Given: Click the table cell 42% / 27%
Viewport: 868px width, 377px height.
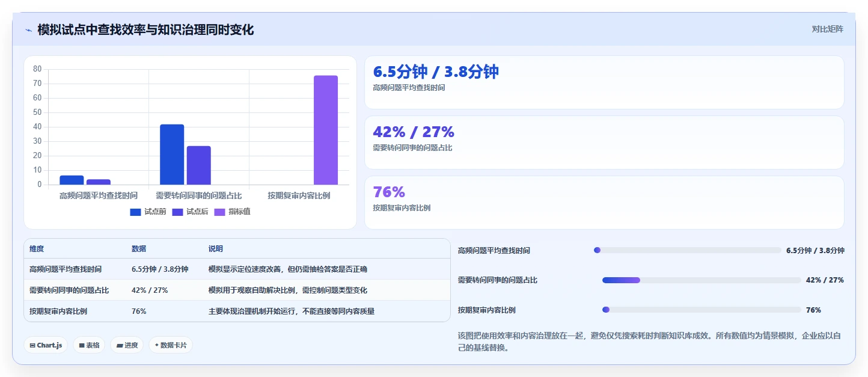Looking at the screenshot, I should [150, 290].
